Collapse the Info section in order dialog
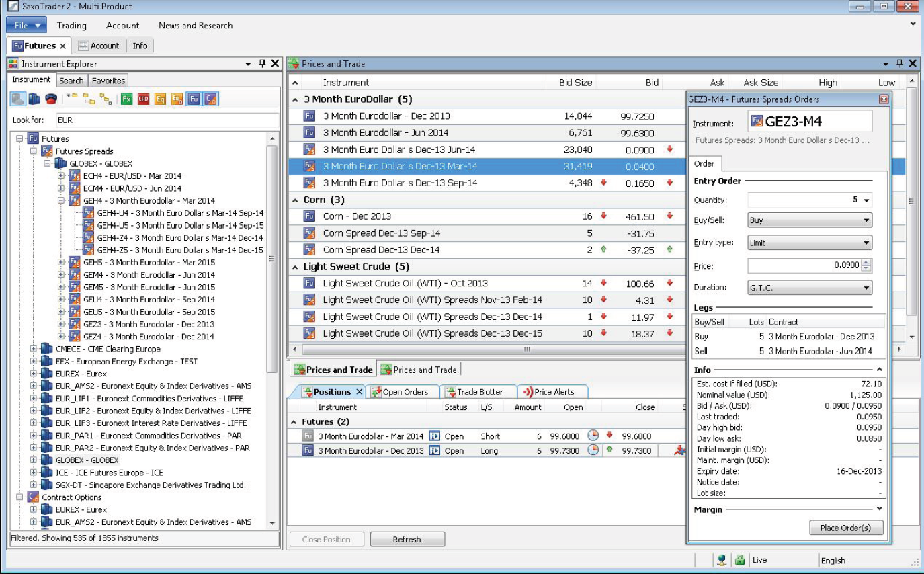 pyautogui.click(x=880, y=370)
